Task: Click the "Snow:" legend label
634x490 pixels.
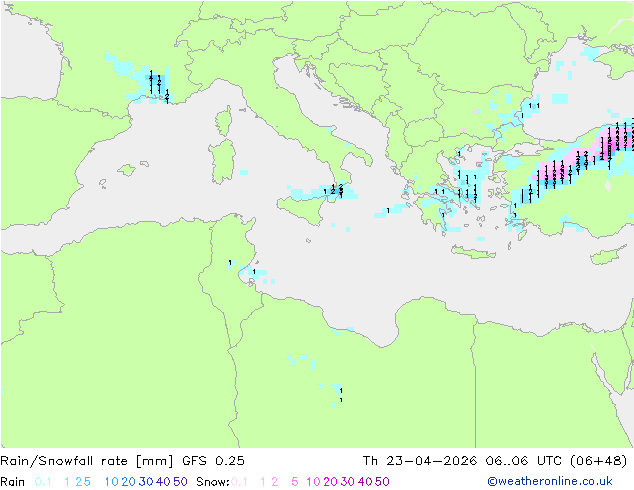Action: pos(213,482)
